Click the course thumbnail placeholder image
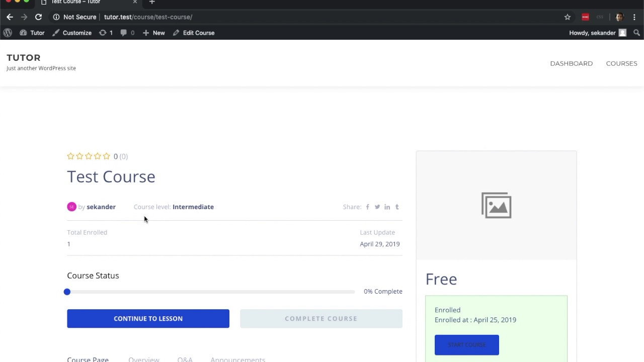The width and height of the screenshot is (644, 362). pyautogui.click(x=497, y=205)
